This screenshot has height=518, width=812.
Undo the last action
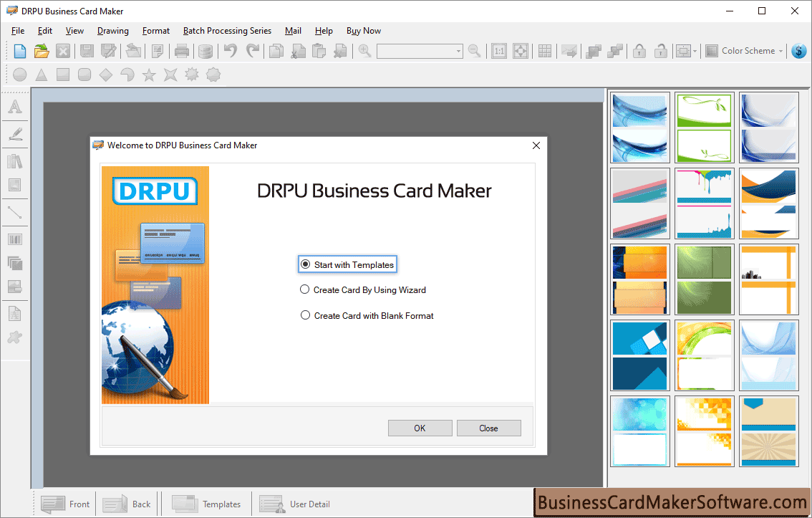point(231,51)
